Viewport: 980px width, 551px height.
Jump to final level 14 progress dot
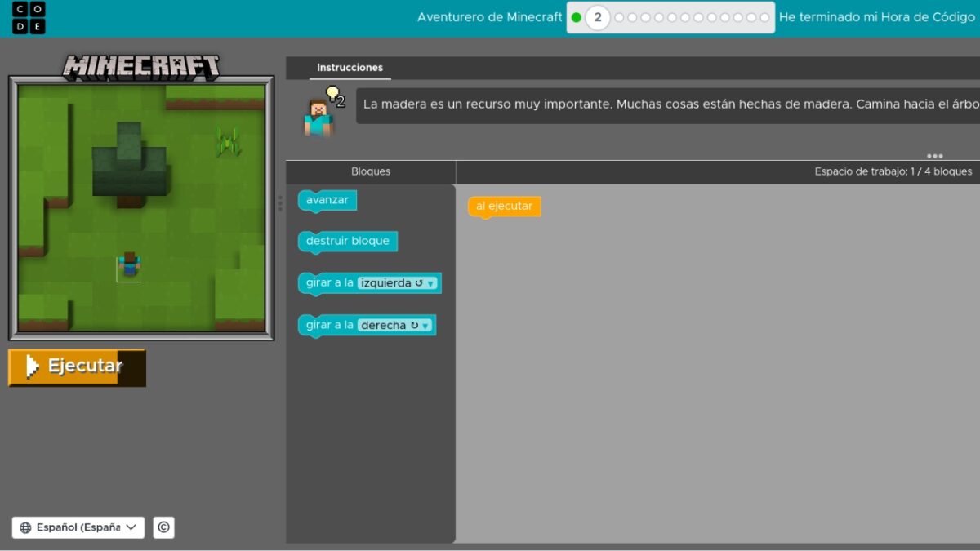click(764, 17)
